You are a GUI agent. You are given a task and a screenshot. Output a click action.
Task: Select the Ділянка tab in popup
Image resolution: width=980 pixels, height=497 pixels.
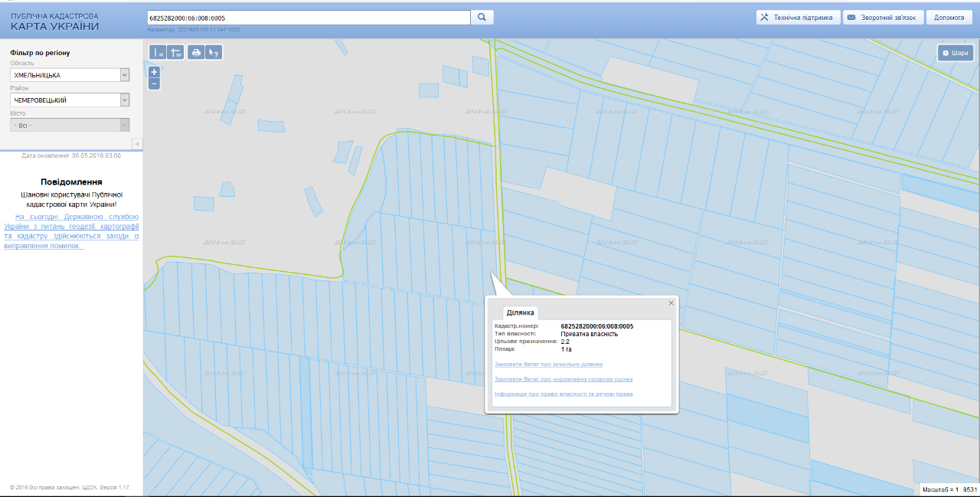(521, 312)
